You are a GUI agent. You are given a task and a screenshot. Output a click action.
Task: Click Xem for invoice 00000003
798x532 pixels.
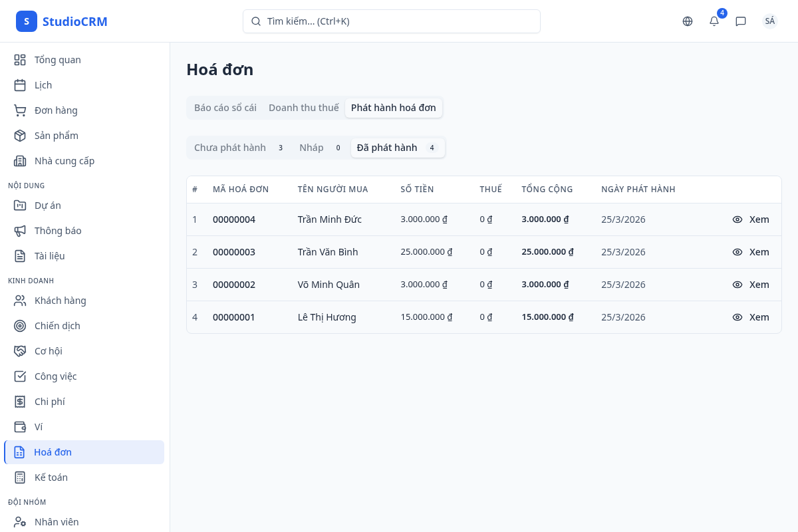pos(751,252)
